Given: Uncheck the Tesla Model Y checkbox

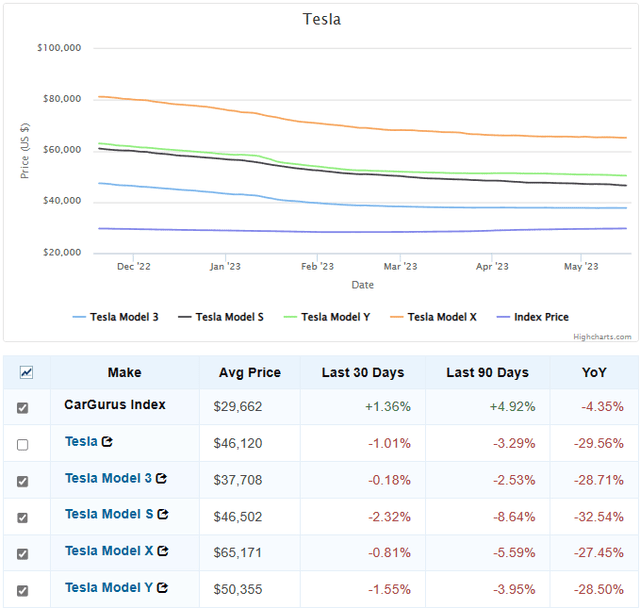Looking at the screenshot, I should 23,589.
